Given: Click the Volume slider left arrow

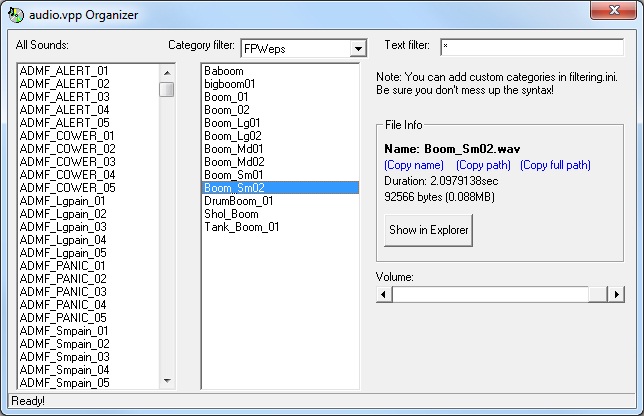Looking at the screenshot, I should (x=384, y=293).
